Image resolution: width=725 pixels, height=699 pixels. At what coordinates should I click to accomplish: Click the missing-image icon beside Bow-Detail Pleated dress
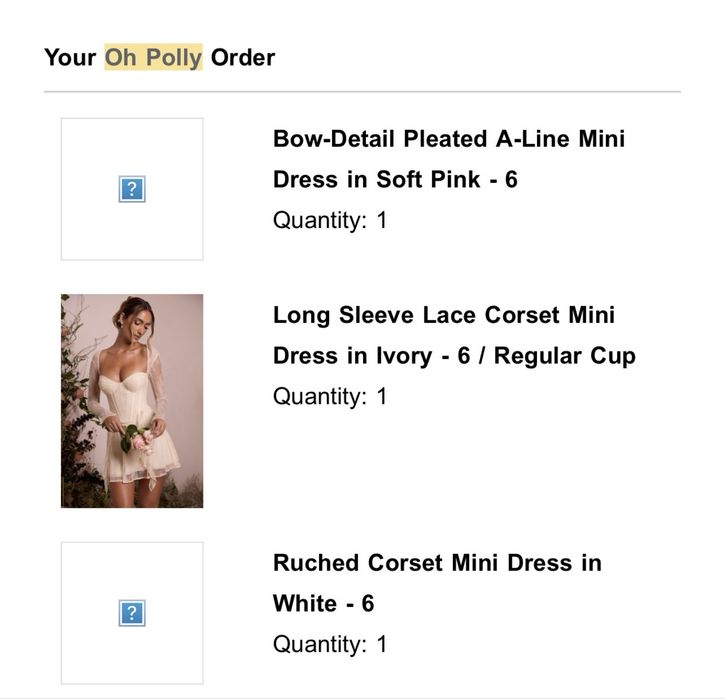click(132, 189)
